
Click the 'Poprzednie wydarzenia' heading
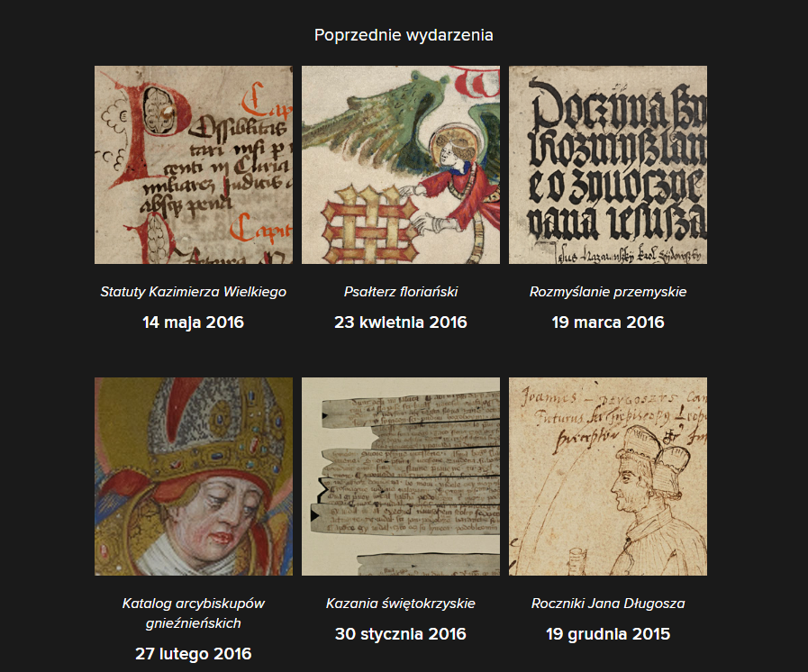[x=404, y=35]
